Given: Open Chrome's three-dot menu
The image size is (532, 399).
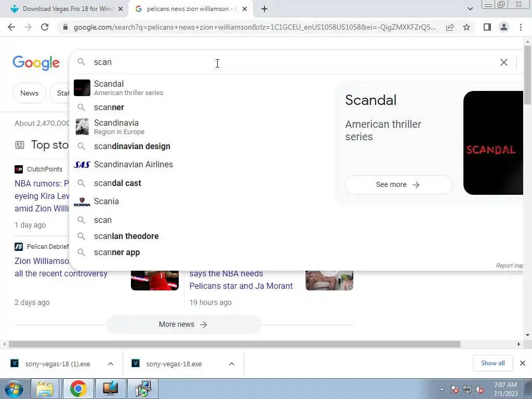Looking at the screenshot, I should point(521,27).
